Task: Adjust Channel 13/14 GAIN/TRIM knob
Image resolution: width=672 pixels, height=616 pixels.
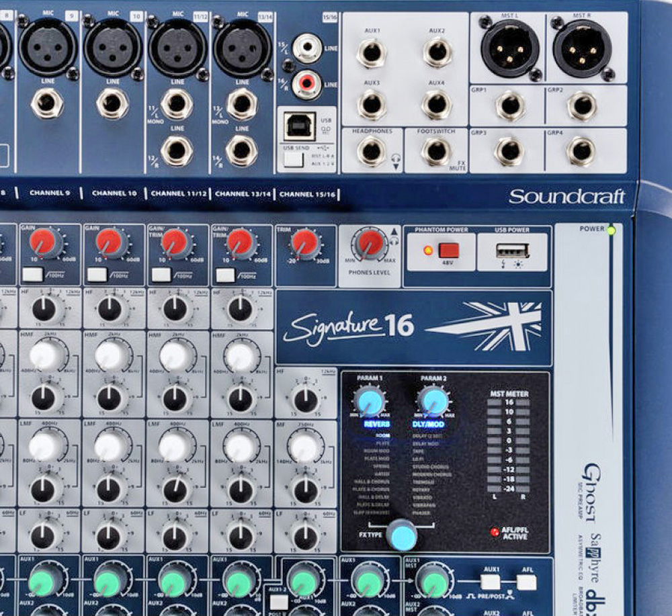Action: click(x=240, y=243)
